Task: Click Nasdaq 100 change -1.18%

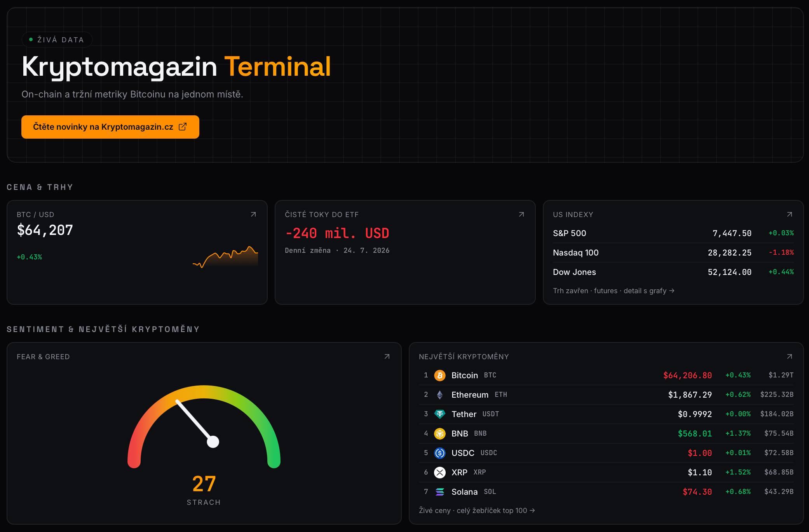Action: click(781, 252)
